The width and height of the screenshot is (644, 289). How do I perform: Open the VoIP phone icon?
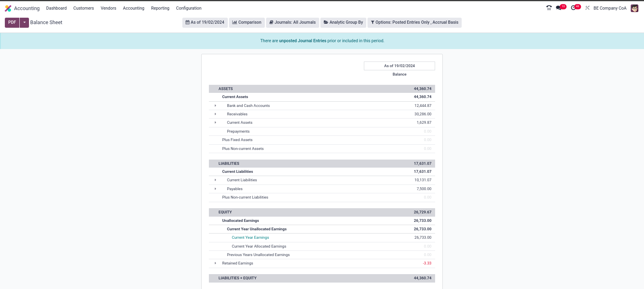click(x=549, y=8)
